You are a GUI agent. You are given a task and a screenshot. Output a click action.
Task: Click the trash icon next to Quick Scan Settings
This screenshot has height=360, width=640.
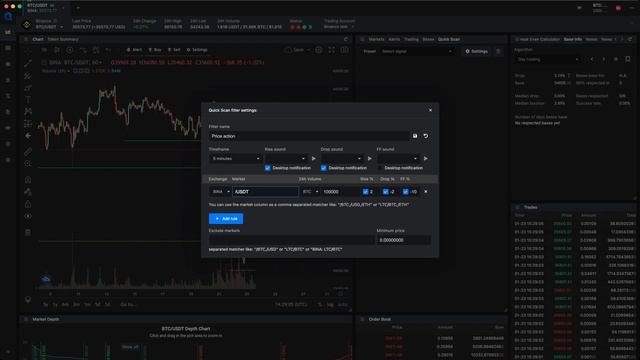(498, 51)
